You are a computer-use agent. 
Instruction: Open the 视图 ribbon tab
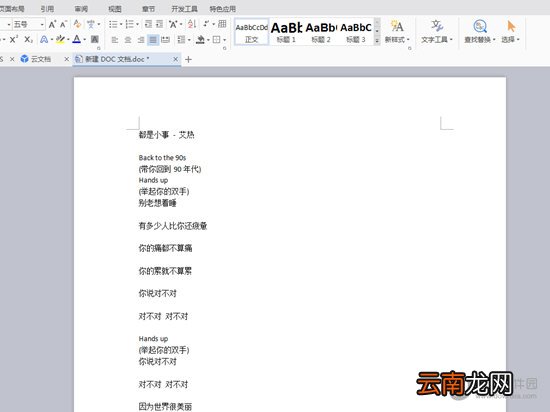[x=115, y=9]
